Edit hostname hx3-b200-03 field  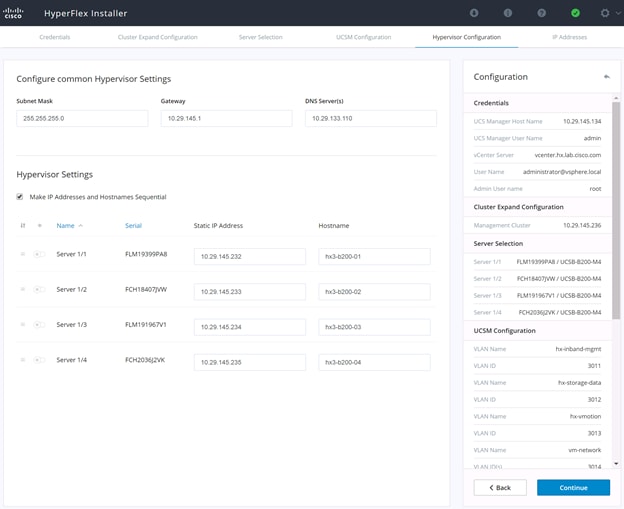(x=374, y=327)
